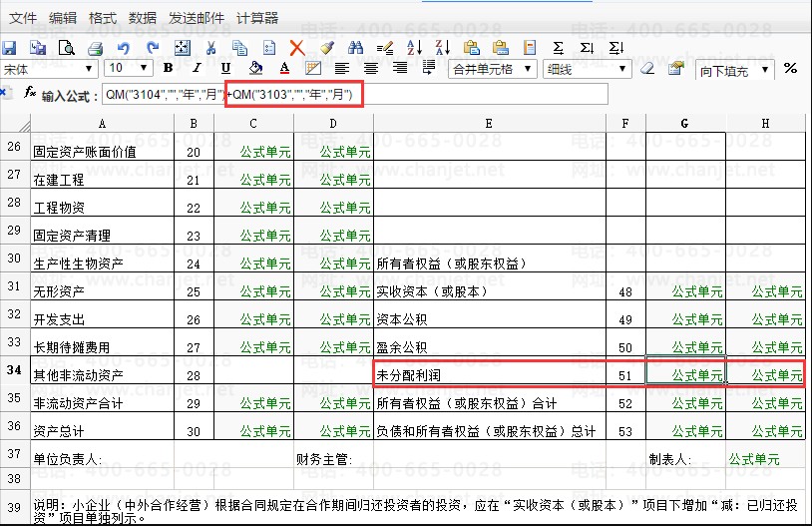Select cell 资本公积

coord(490,314)
